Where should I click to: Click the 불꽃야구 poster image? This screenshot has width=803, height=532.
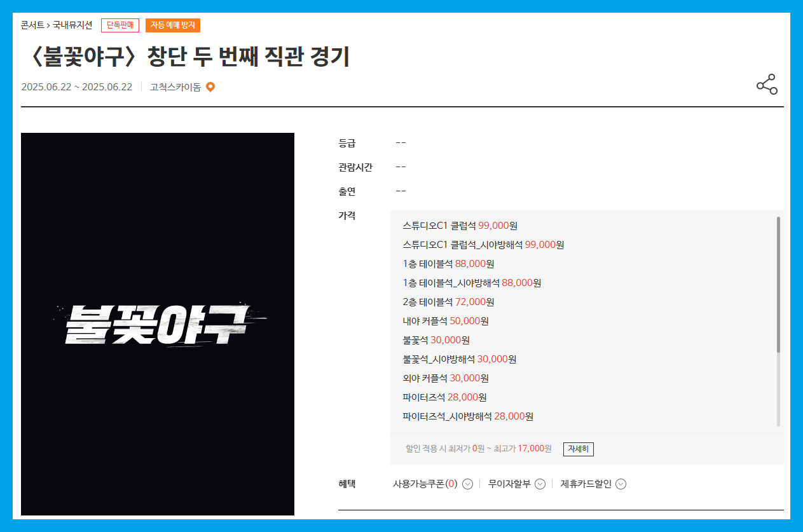tap(158, 324)
